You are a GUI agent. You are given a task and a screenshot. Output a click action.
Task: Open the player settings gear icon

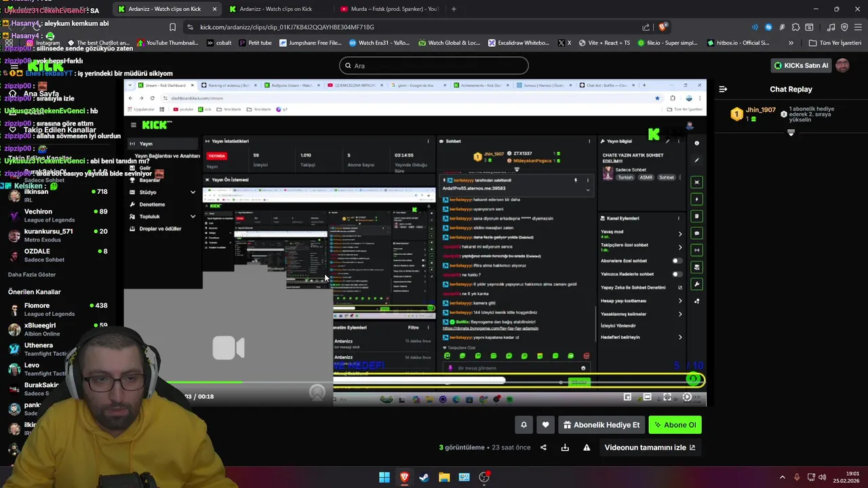point(687,397)
